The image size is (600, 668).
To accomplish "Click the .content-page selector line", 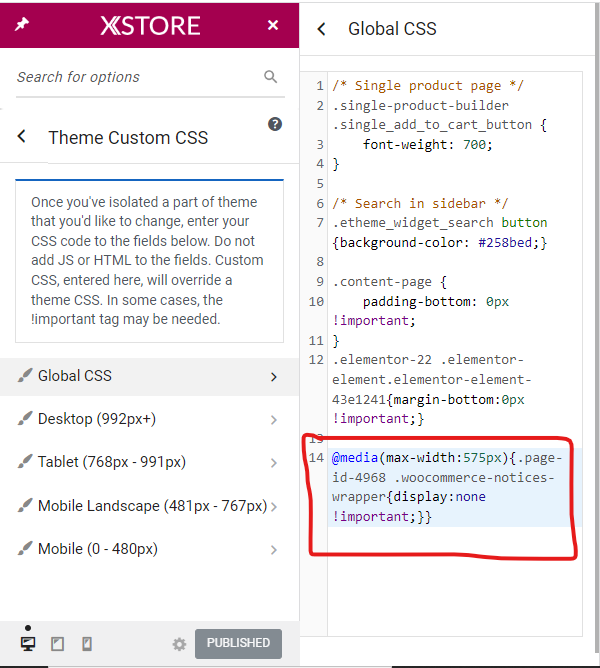I will [x=389, y=282].
